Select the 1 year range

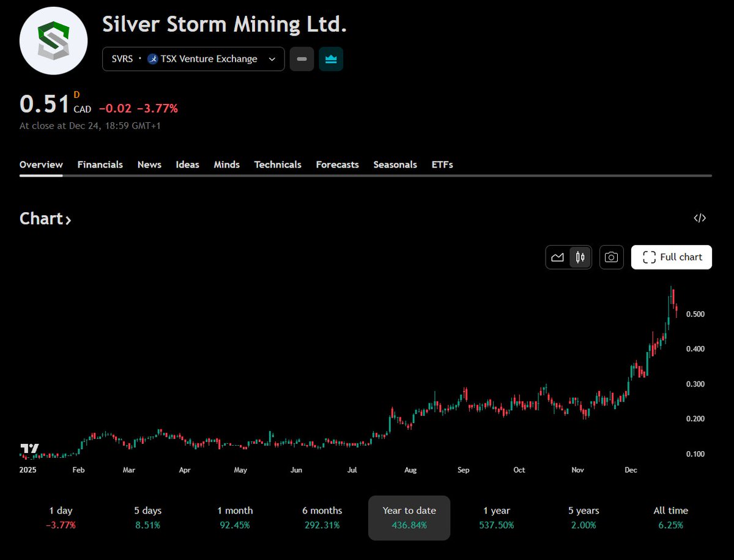tap(496, 517)
